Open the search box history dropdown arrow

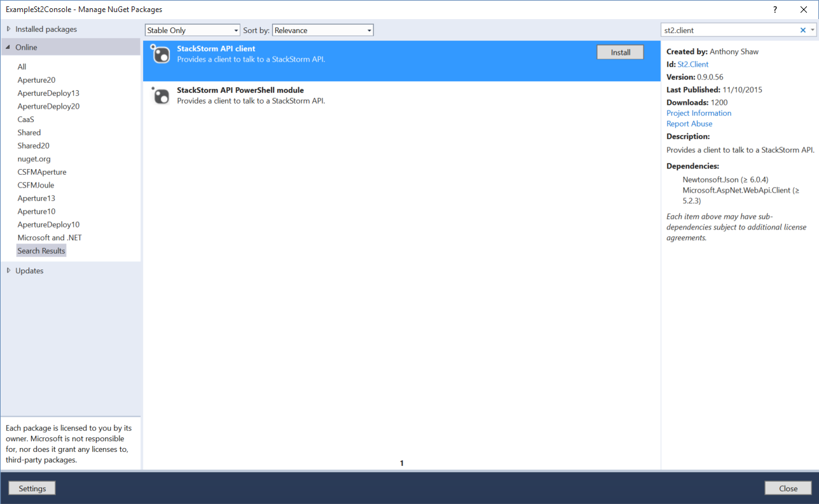(812, 29)
